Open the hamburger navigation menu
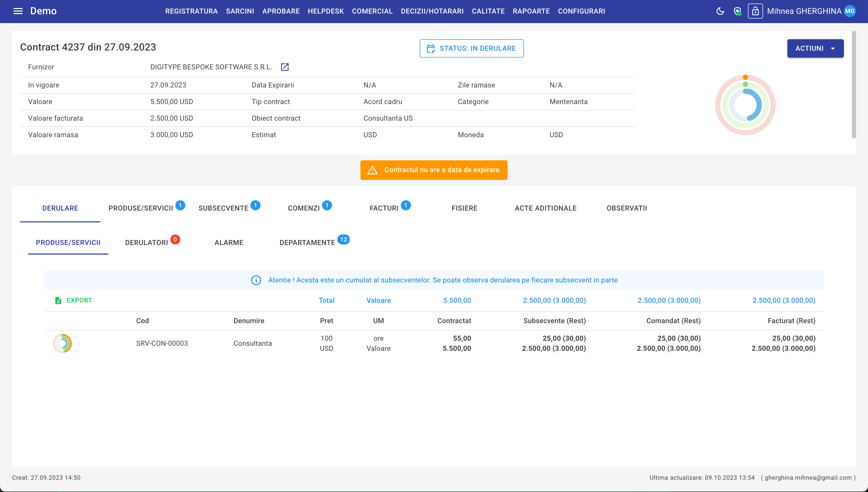 click(18, 11)
